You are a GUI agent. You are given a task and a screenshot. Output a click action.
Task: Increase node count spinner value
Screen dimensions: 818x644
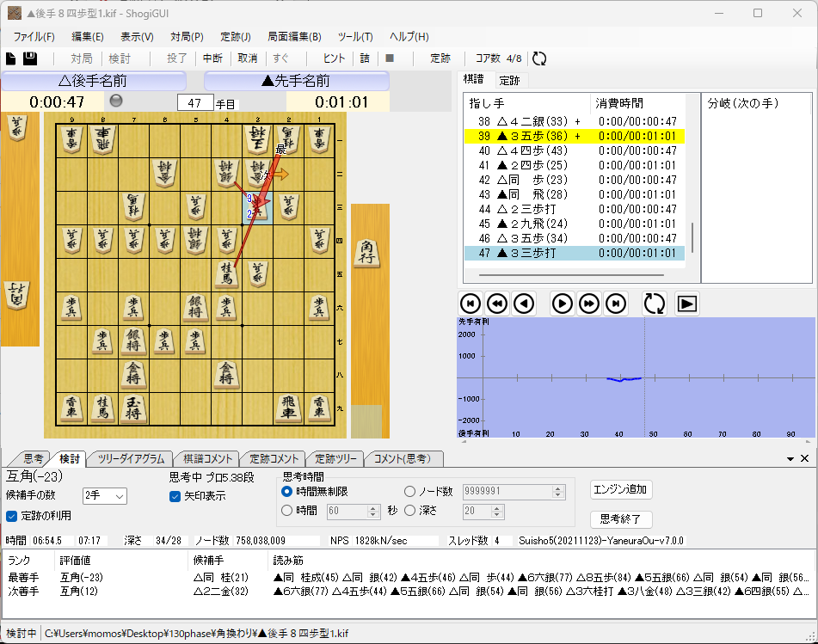[558, 488]
